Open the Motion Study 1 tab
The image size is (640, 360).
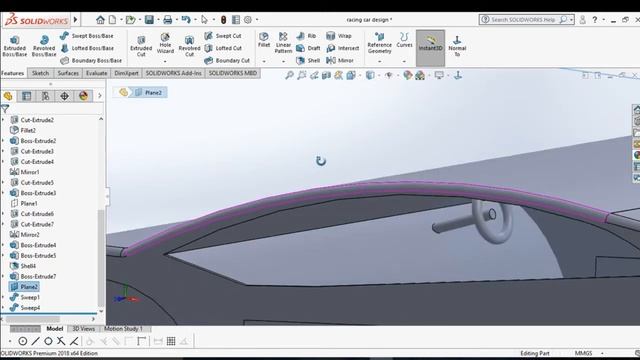pos(123,329)
